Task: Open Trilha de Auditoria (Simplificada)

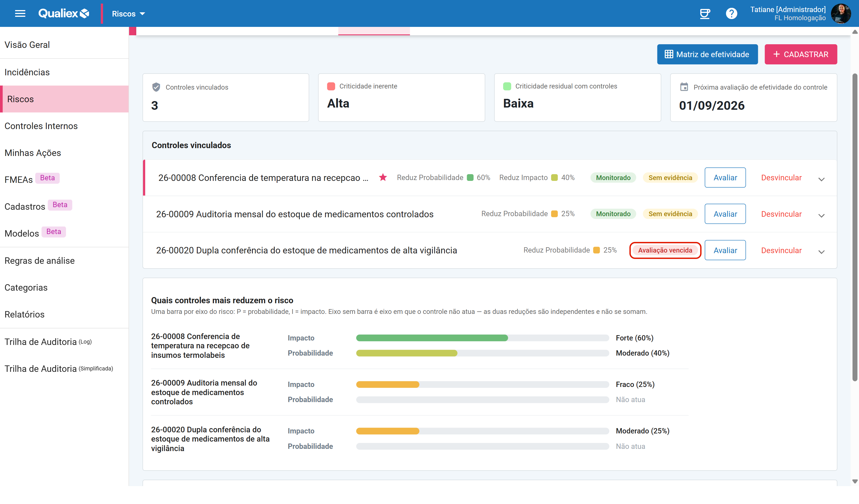Action: point(64,369)
